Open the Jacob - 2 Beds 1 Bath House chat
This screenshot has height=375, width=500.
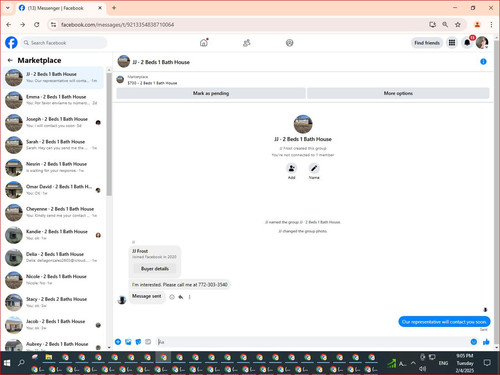click(x=53, y=325)
